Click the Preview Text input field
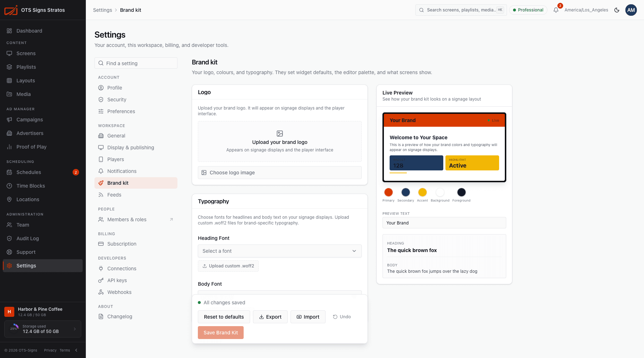The image size is (644, 358). [x=444, y=223]
